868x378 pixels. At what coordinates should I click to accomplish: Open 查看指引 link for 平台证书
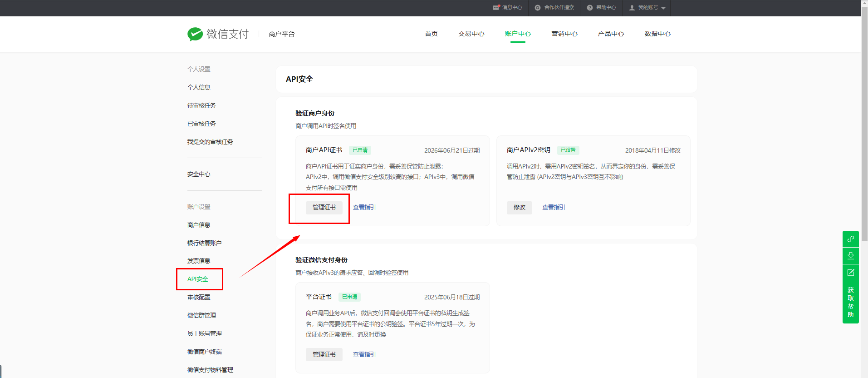364,354
